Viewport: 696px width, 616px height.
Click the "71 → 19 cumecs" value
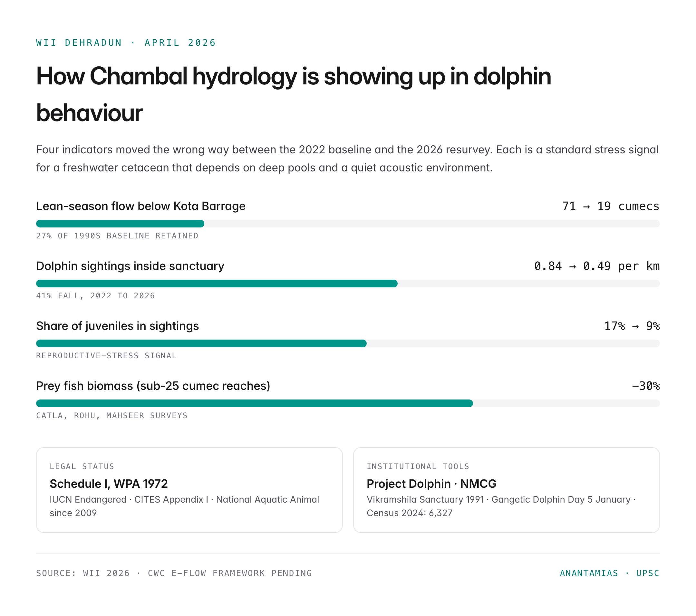pos(611,207)
